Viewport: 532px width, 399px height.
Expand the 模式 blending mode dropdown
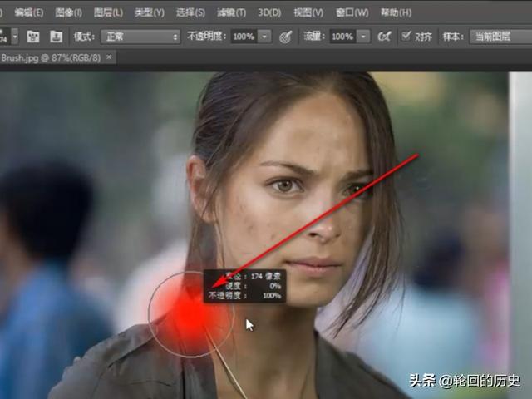click(140, 37)
